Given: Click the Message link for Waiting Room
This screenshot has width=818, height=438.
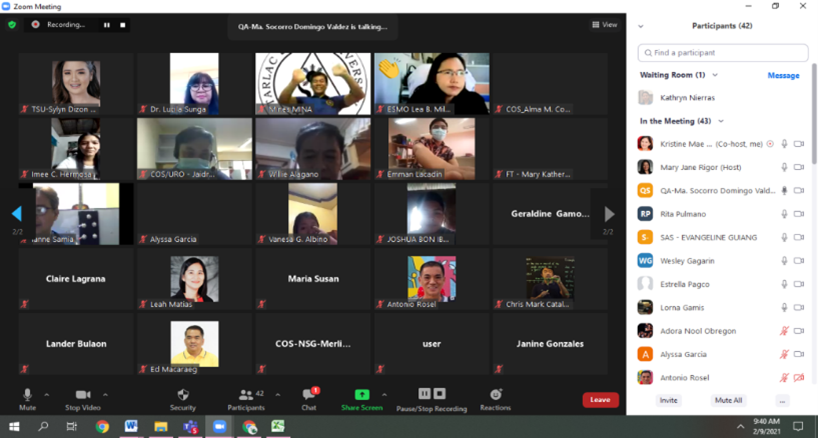Looking at the screenshot, I should [x=783, y=75].
